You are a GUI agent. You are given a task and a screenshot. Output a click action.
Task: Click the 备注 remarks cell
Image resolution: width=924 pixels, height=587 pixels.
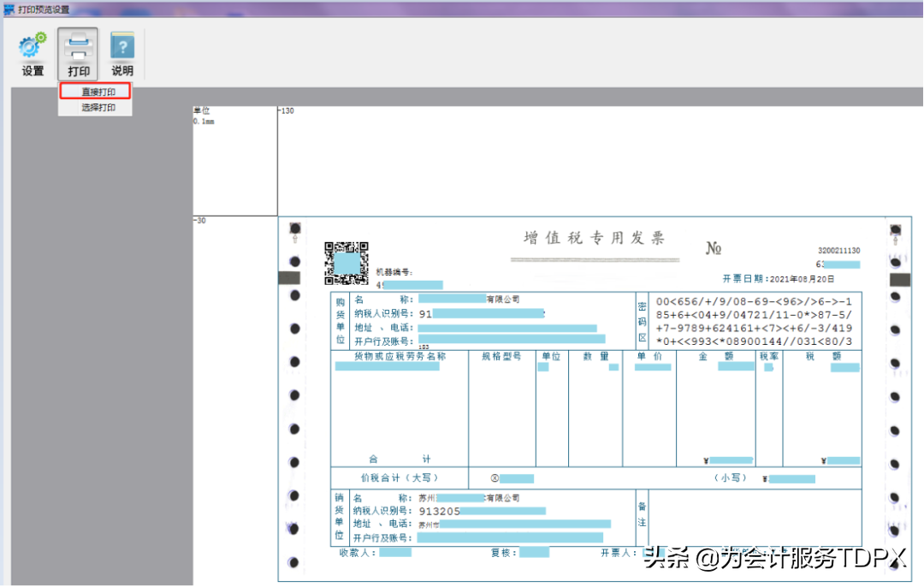642,514
